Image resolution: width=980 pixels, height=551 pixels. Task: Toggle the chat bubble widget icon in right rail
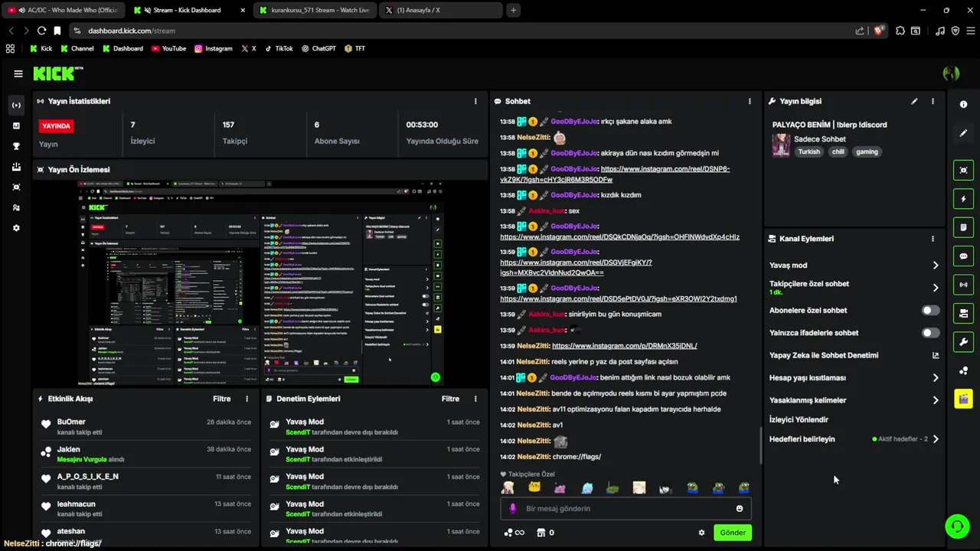point(963,256)
